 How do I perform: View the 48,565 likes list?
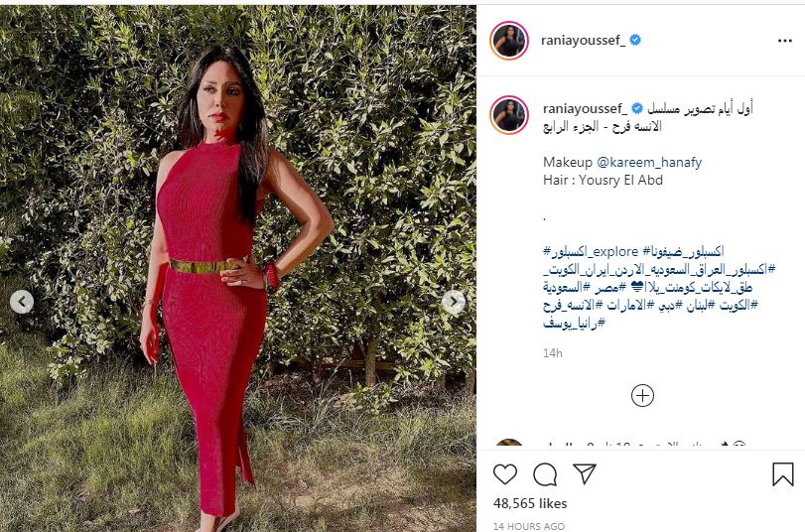(530, 504)
